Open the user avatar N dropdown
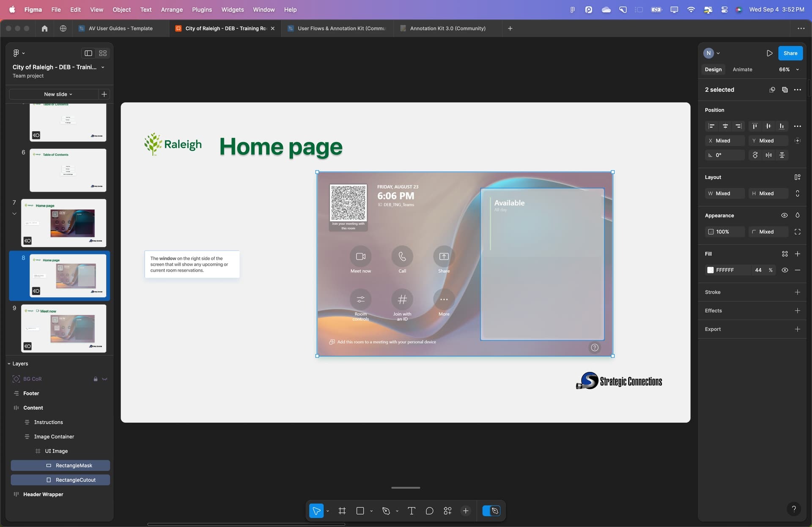Screen dimensions: 812x527 tap(711, 53)
